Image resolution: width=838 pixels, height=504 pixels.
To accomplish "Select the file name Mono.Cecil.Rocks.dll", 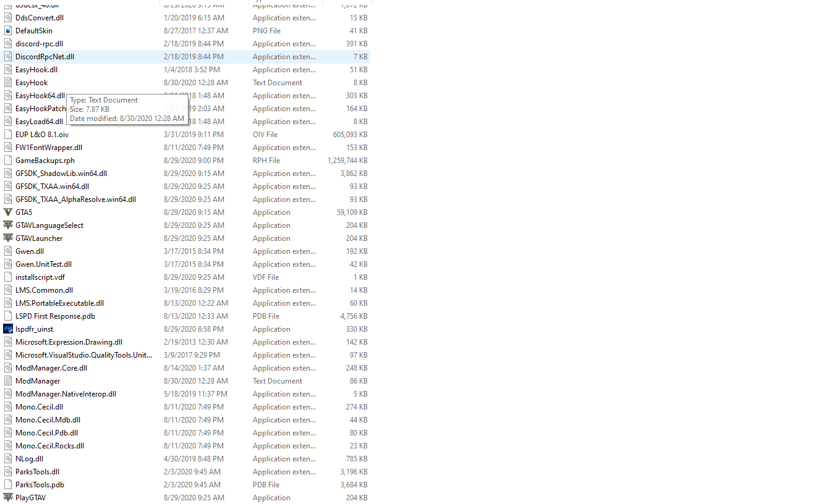I will coord(49,446).
